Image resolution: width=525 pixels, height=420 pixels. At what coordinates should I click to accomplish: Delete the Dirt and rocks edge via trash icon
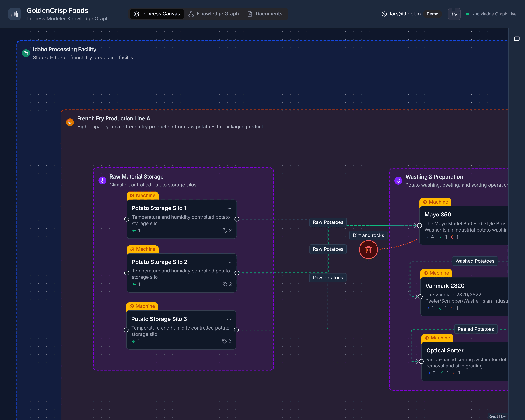click(x=368, y=250)
